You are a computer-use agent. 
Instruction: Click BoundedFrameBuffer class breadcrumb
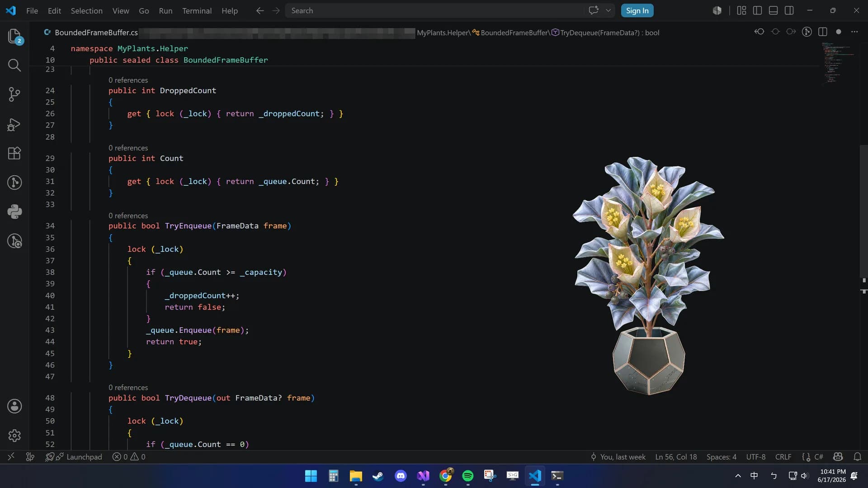510,33
